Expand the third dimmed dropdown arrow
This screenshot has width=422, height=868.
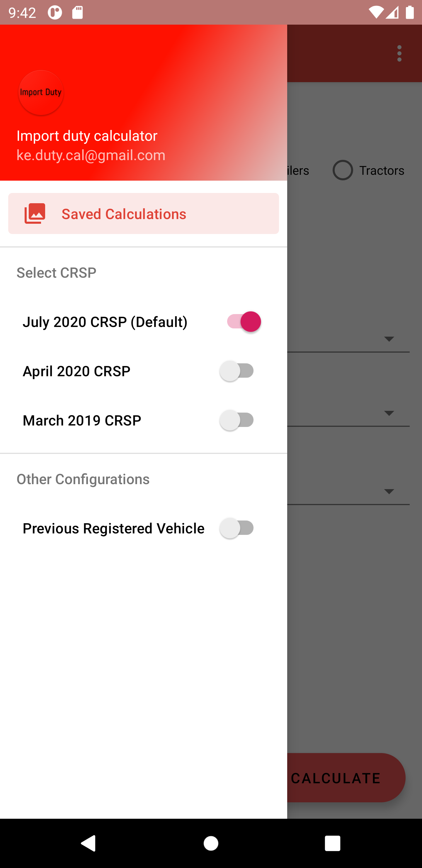point(389,491)
